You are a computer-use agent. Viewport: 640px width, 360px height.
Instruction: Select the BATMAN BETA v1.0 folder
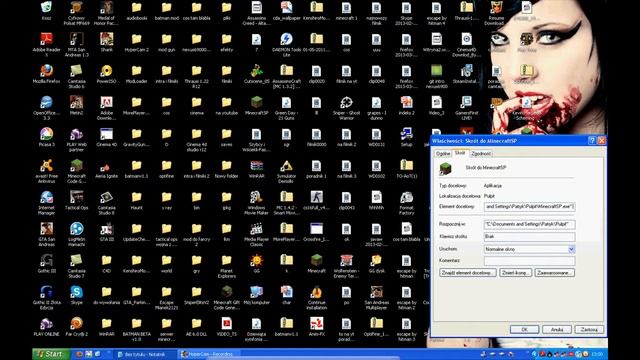pos(137,329)
